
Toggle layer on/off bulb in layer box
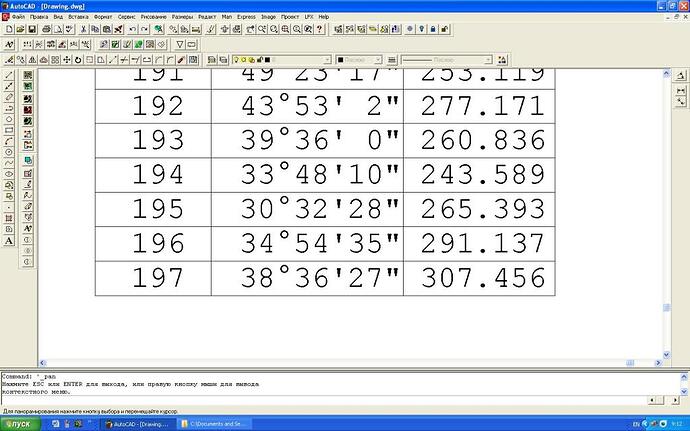click(236, 60)
